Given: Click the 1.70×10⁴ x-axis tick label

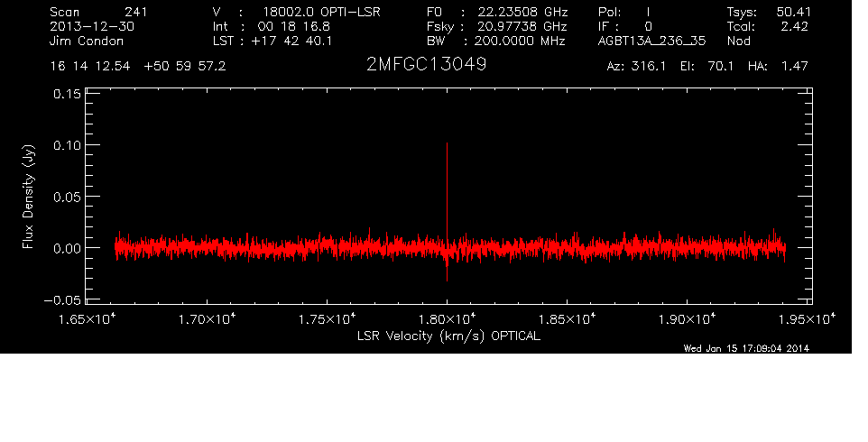Looking at the screenshot, I should (x=207, y=319).
